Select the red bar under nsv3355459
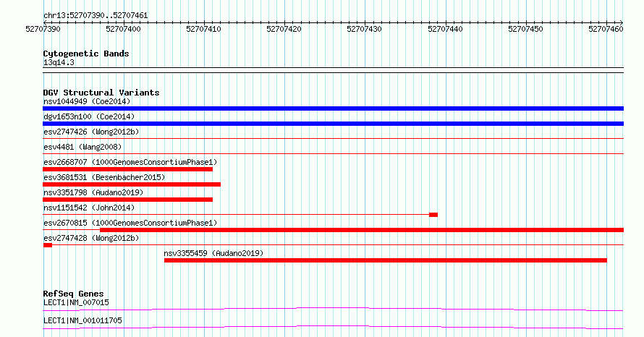This screenshot has height=337, width=644. 386,260
